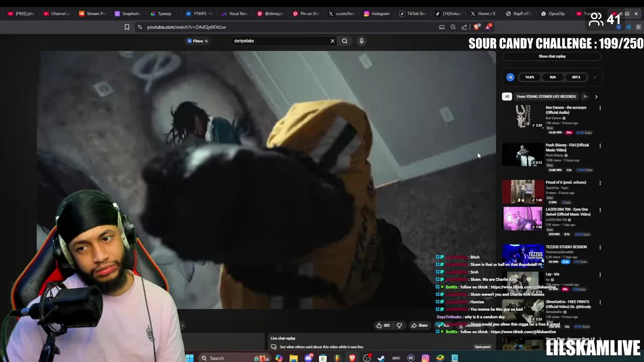Open File Explorer from the taskbar
This screenshot has height=362, width=644.
294,358
